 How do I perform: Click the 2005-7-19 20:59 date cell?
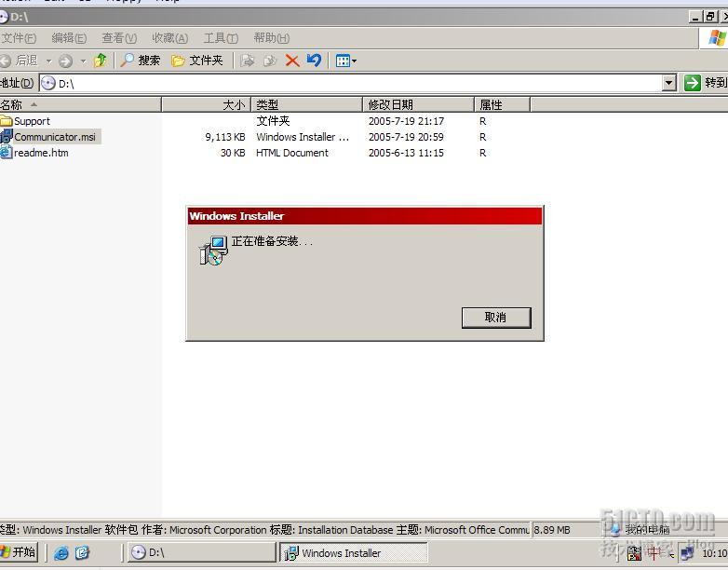406,137
